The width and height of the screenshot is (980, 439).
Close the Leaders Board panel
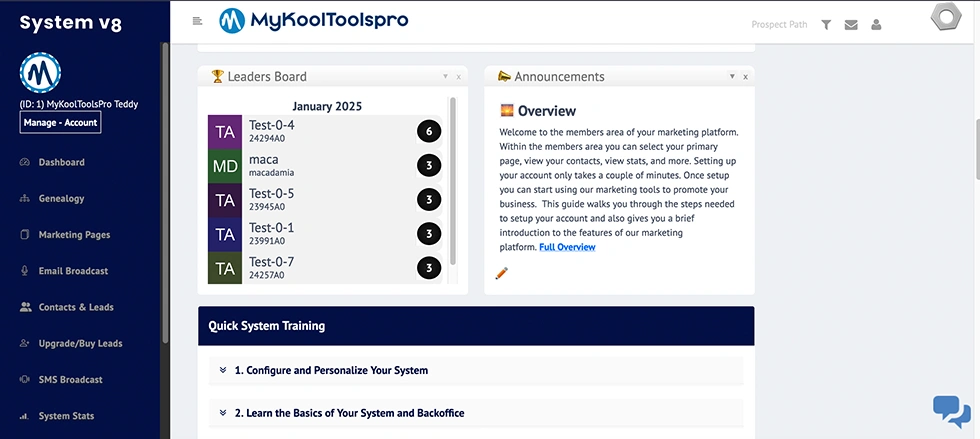pyautogui.click(x=458, y=77)
